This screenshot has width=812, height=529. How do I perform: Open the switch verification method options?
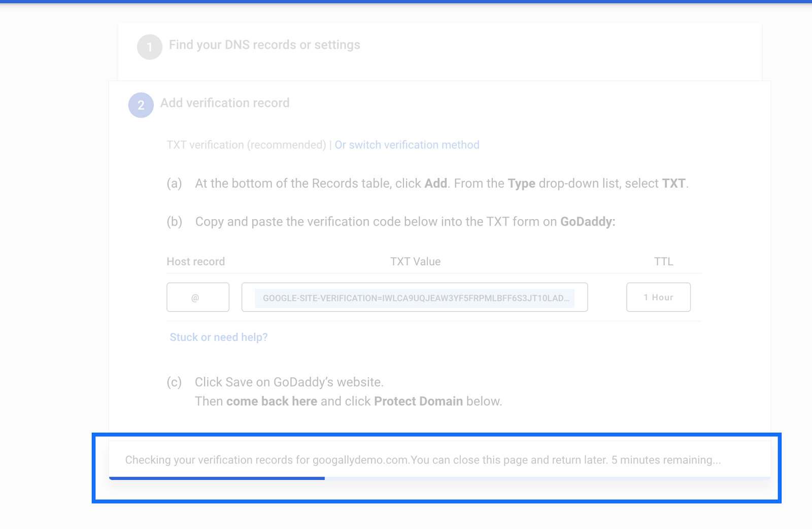click(407, 145)
